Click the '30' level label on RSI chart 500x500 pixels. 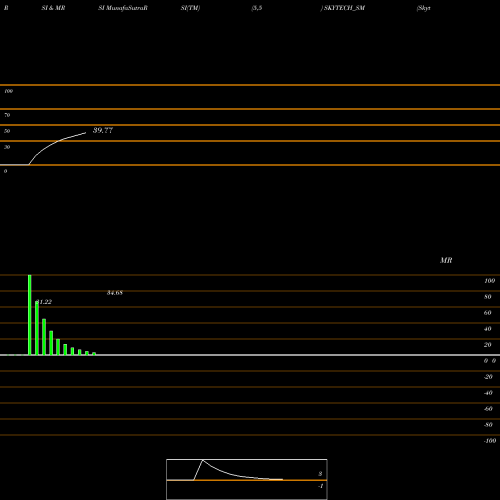coord(7,147)
